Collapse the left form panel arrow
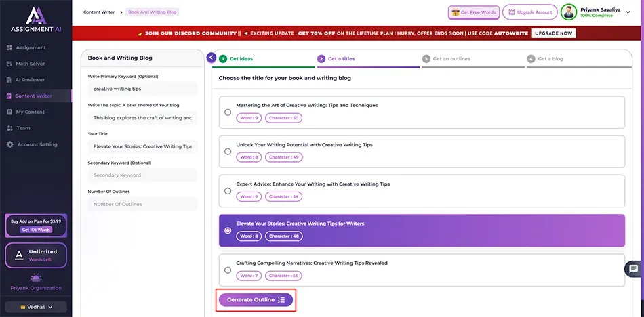The image size is (644, 317). tap(212, 58)
